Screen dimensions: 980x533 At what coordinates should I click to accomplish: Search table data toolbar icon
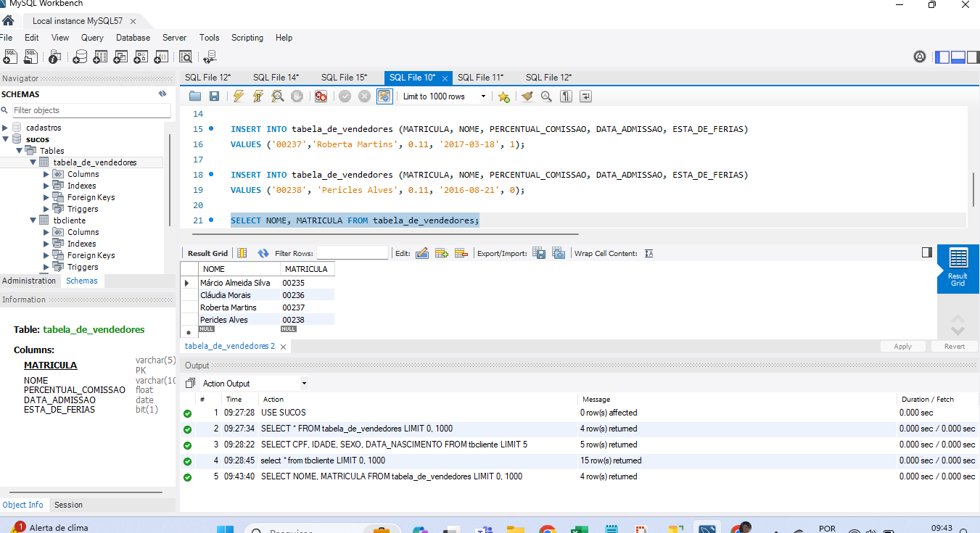pyautogui.click(x=186, y=57)
